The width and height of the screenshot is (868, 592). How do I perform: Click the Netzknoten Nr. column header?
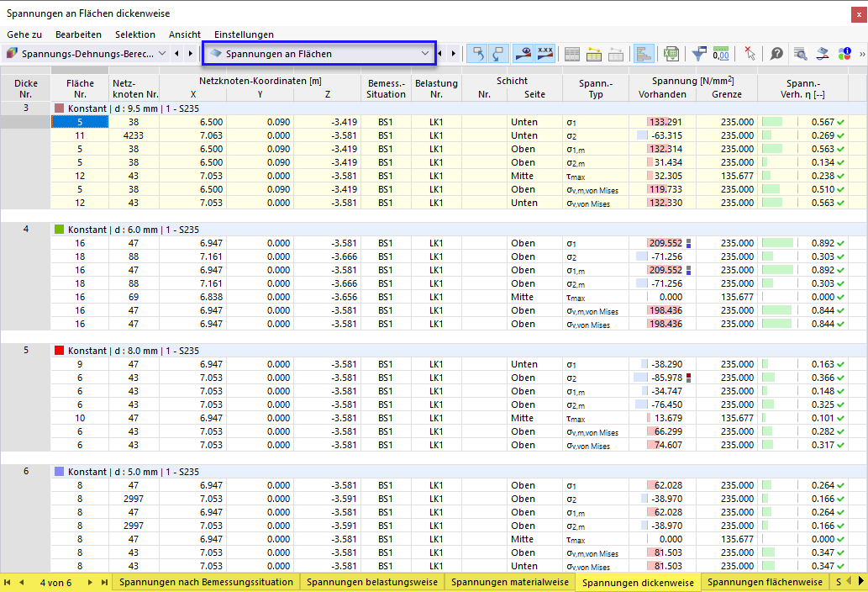click(x=134, y=88)
